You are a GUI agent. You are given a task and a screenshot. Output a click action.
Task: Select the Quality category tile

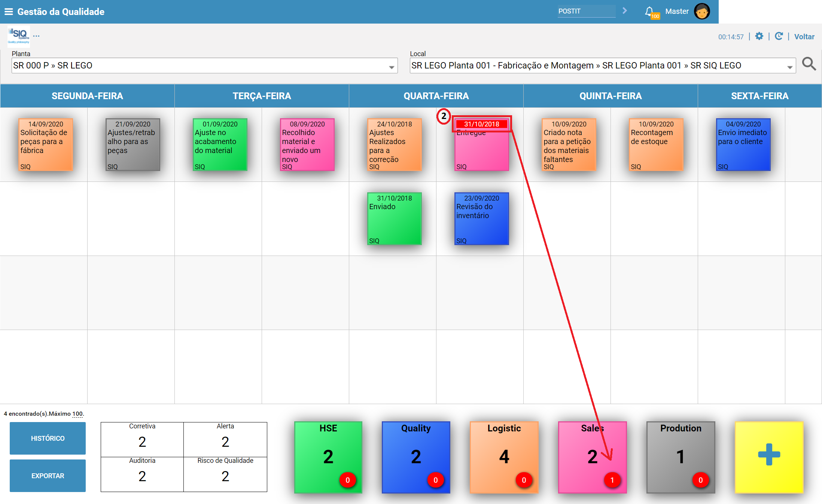click(416, 457)
